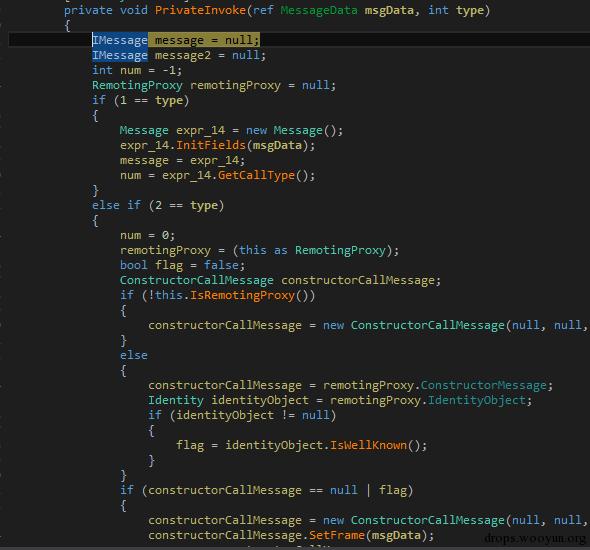Select Message type declaring expr_14
The image size is (590, 550).
(144, 131)
